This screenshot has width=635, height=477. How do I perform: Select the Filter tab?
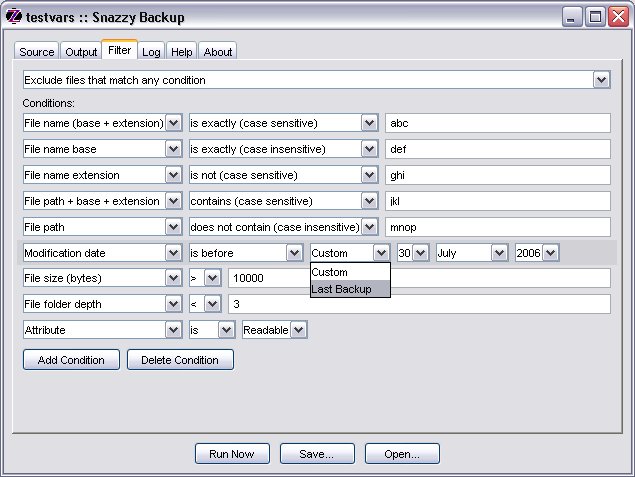click(x=119, y=50)
